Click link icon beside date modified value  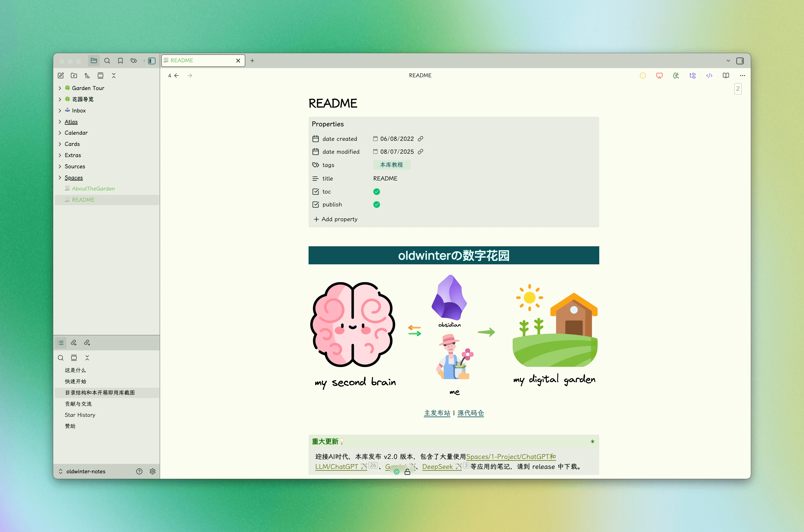(x=421, y=152)
